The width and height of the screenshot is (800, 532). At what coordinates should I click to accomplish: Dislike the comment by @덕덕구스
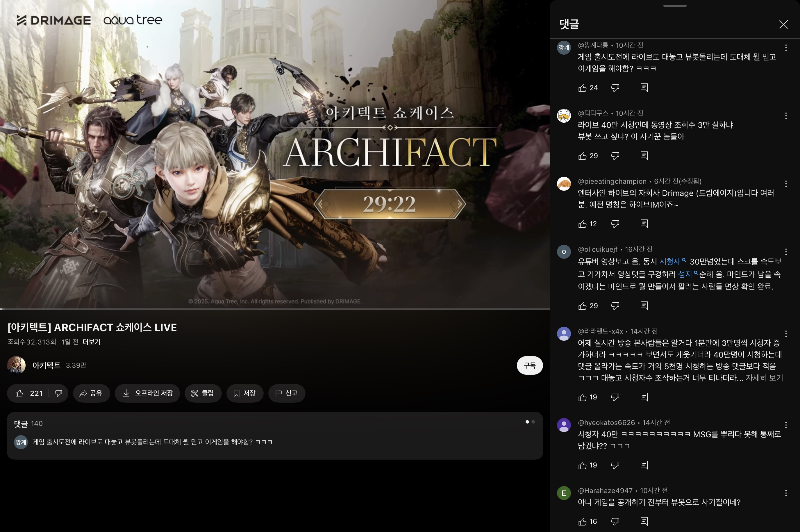[x=615, y=156]
